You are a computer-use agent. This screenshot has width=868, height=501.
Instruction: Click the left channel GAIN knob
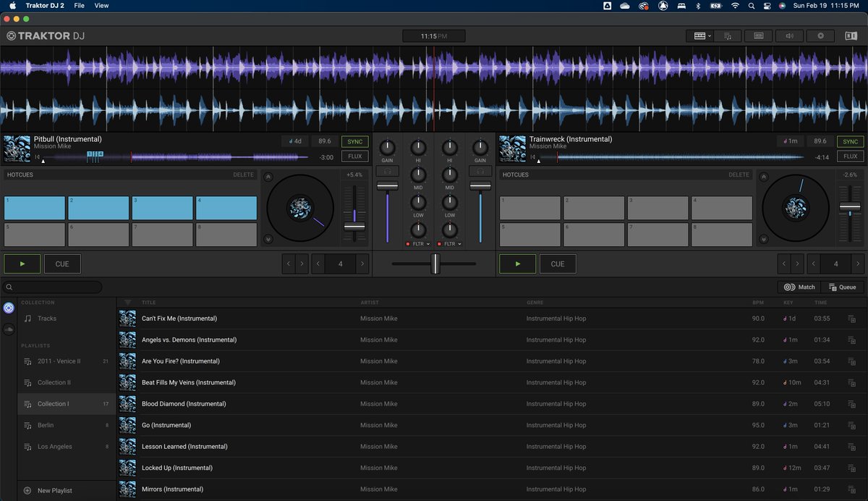tap(388, 147)
